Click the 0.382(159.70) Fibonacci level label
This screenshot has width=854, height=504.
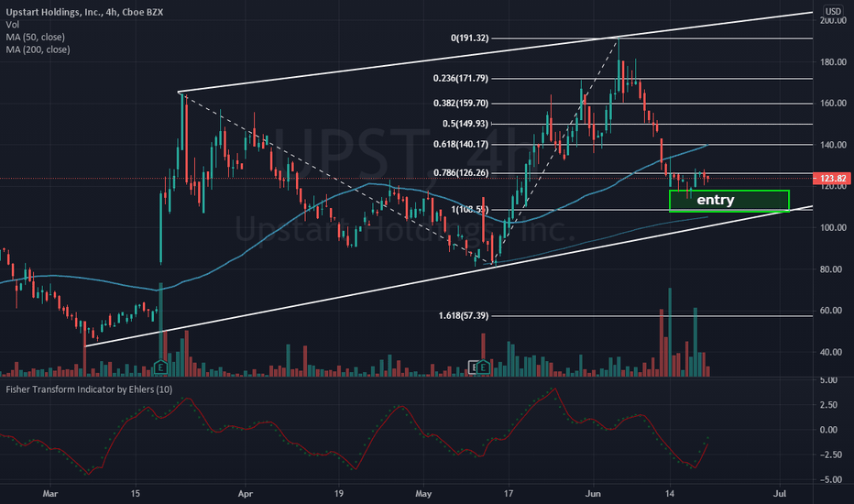(x=461, y=103)
